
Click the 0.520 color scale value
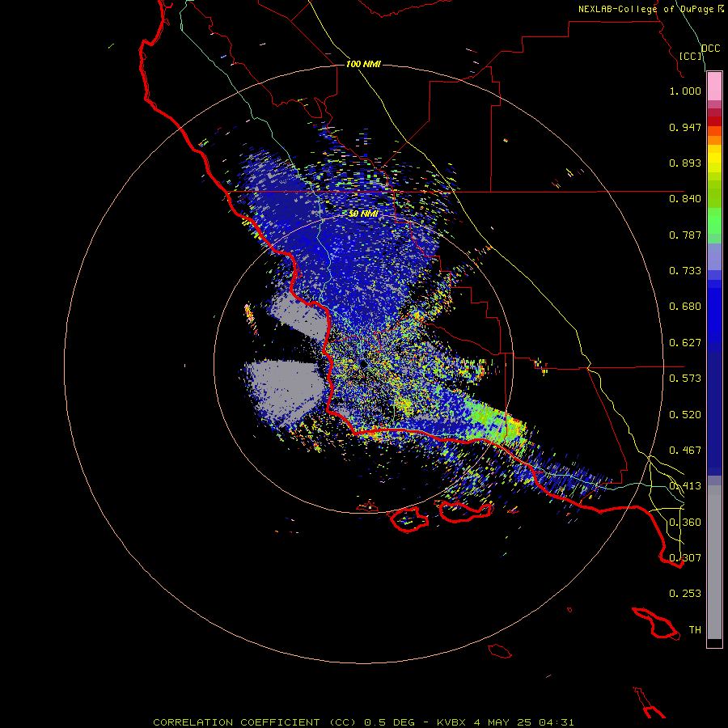click(685, 415)
